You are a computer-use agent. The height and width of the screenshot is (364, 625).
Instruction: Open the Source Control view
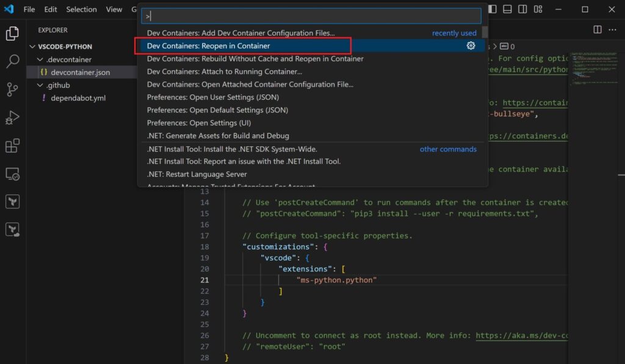point(12,89)
